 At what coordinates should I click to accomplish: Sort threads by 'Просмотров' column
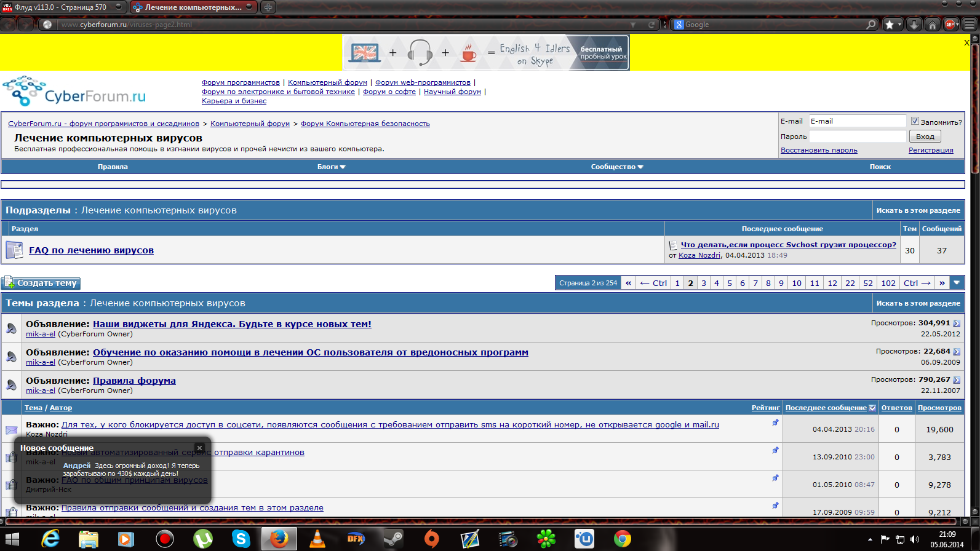click(939, 408)
